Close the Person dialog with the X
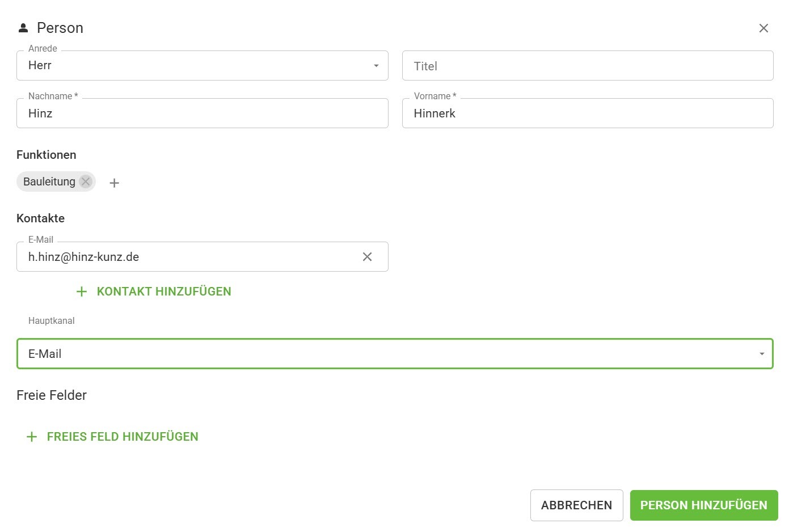 click(x=763, y=28)
